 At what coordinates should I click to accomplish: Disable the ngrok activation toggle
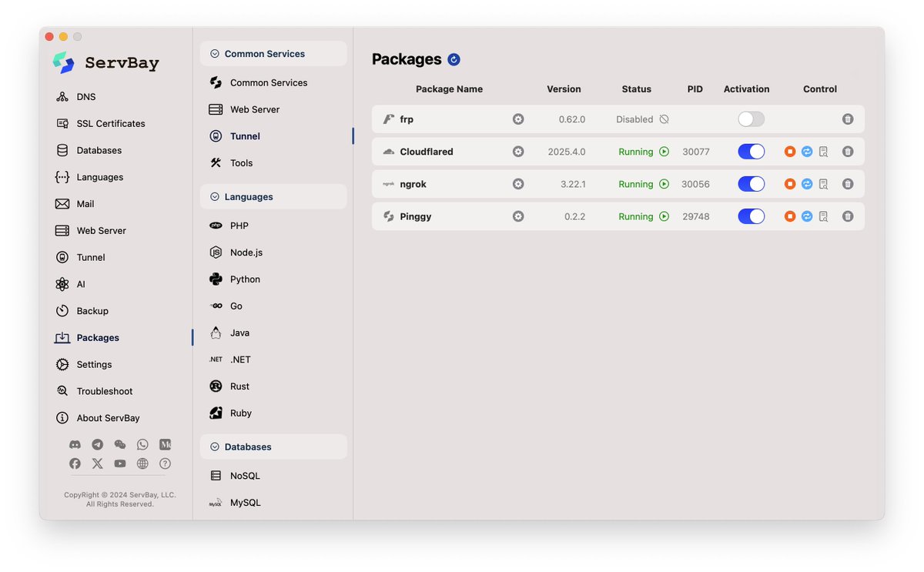pos(751,184)
